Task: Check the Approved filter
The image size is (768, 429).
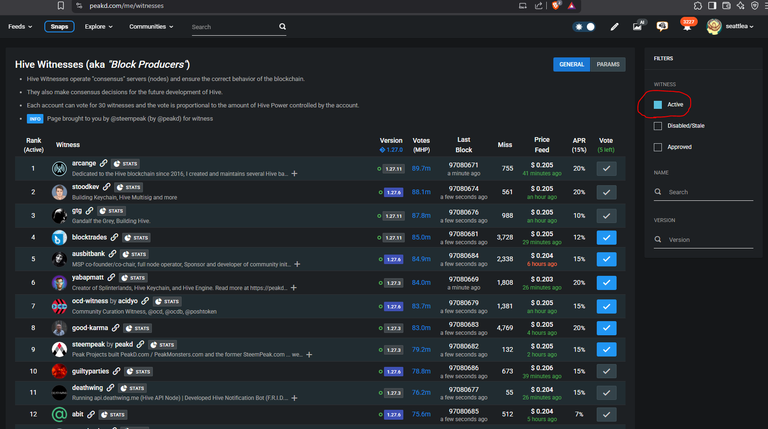Action: [x=658, y=147]
